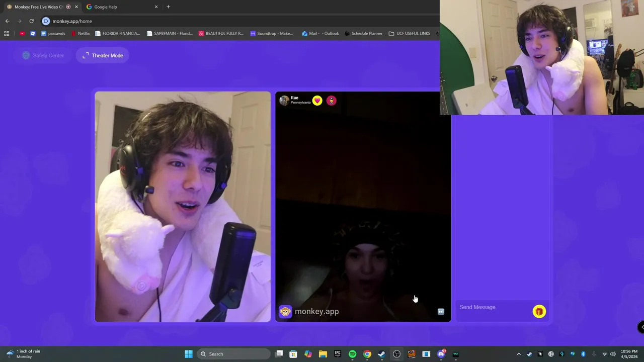Open the Soundtrap - Make... bookmark

[272, 34]
